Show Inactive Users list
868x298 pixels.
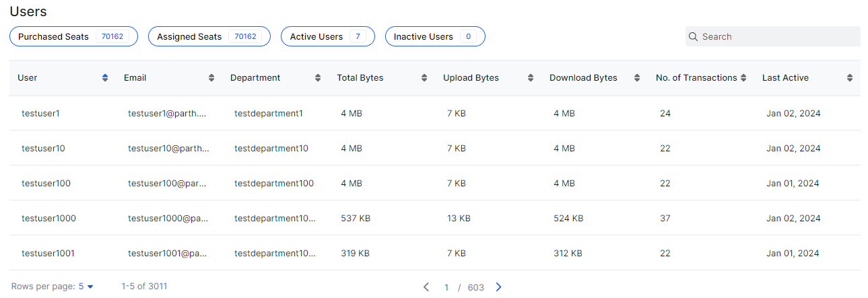(435, 36)
